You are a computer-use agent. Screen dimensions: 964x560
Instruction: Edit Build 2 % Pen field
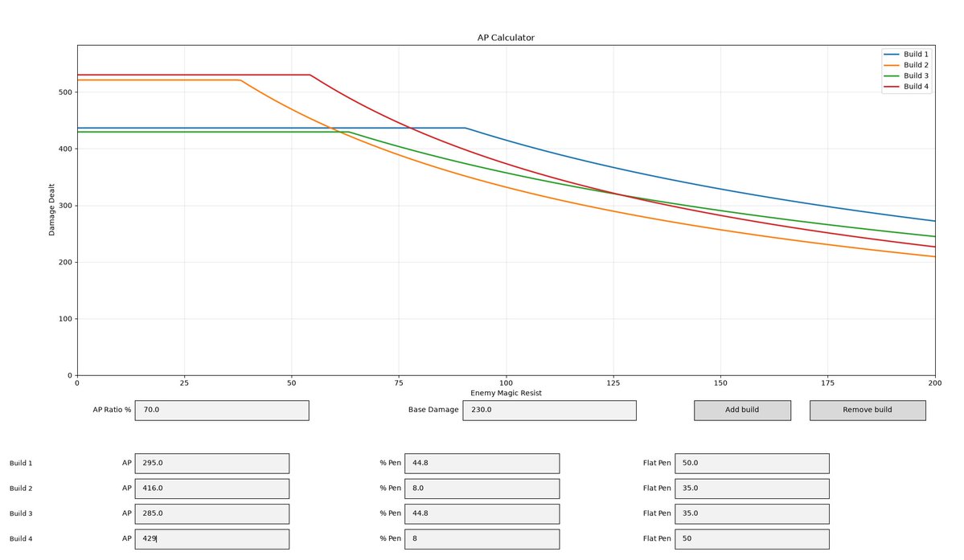482,488
